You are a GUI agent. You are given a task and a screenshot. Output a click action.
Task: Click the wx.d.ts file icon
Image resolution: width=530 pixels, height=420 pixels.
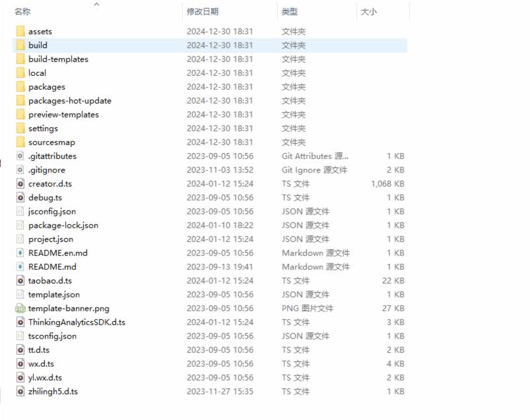coord(20,363)
